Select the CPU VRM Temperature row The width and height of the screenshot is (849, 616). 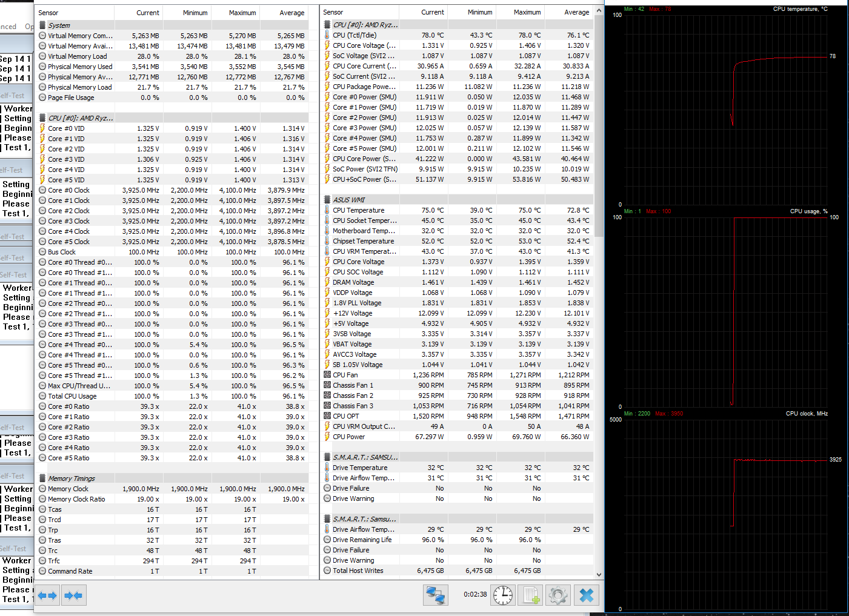[456, 251]
